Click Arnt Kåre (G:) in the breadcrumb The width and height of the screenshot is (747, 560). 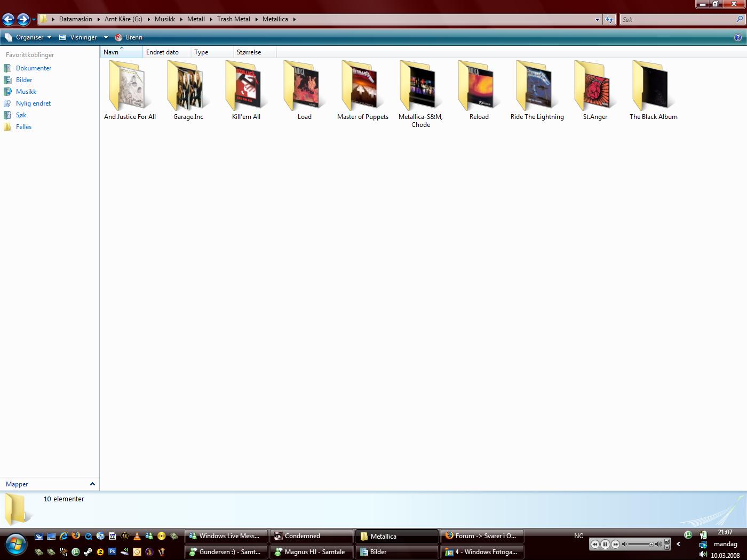[123, 19]
